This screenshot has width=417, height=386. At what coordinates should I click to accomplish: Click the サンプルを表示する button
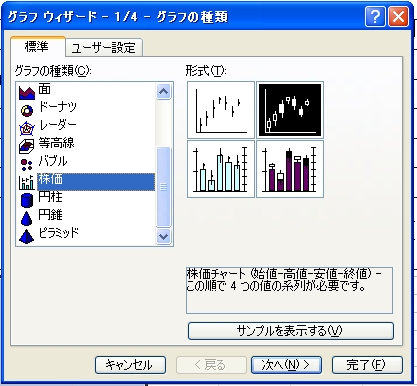[291, 331]
